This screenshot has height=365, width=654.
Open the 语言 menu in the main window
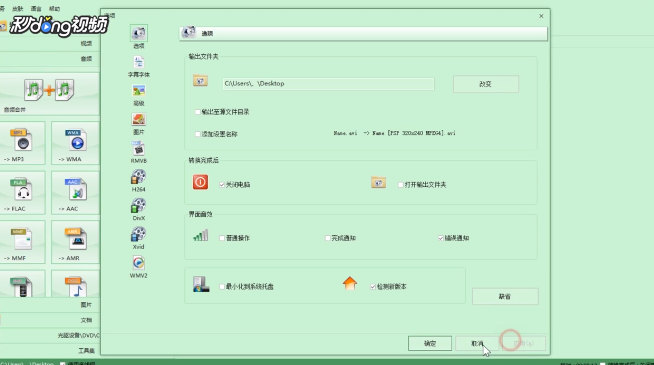36,9
